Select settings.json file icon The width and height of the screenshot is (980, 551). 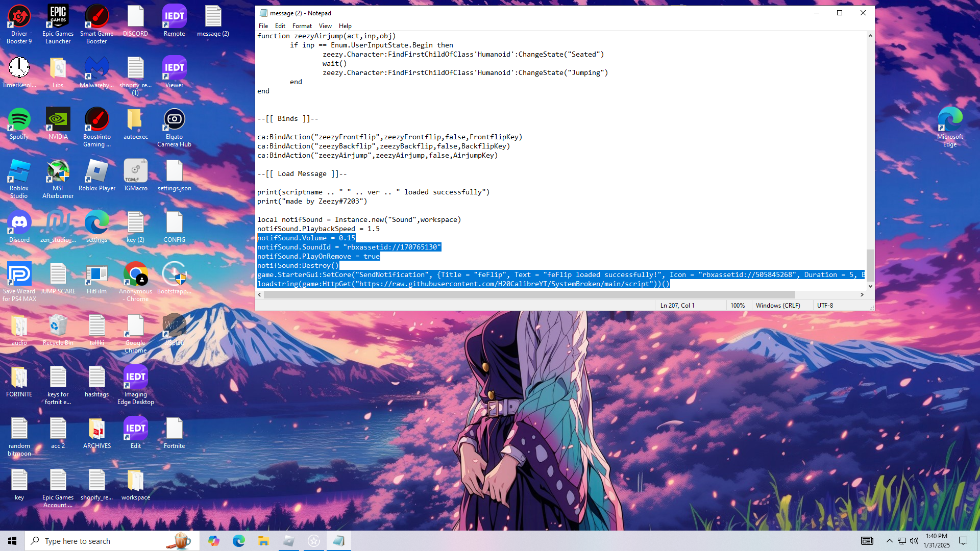(x=175, y=176)
